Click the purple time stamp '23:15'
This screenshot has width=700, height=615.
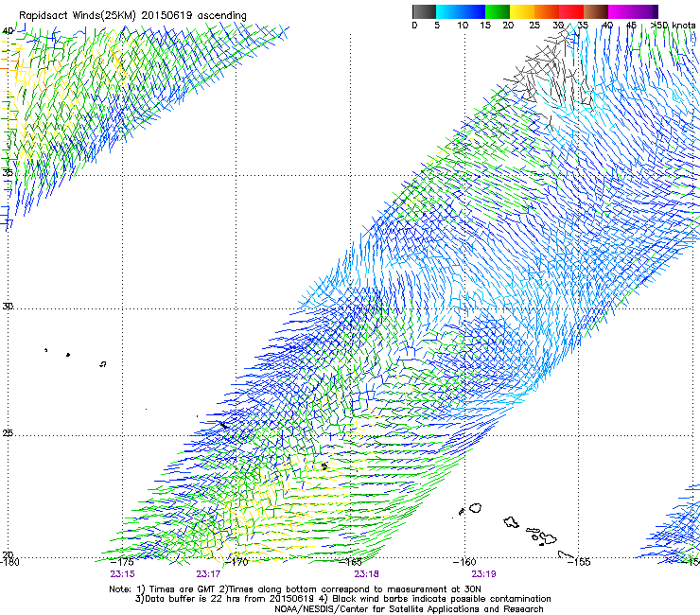[x=122, y=574]
